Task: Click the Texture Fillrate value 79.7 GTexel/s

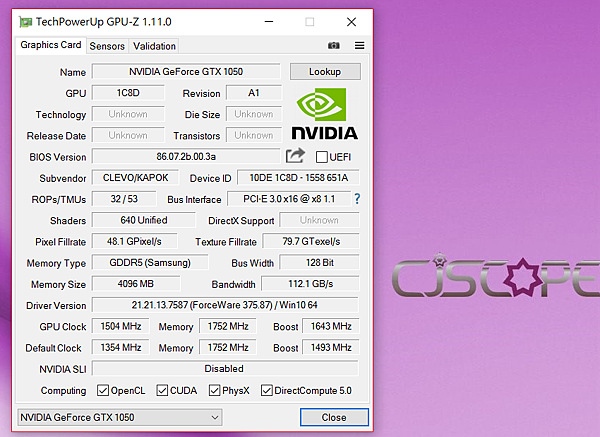Action: click(311, 241)
